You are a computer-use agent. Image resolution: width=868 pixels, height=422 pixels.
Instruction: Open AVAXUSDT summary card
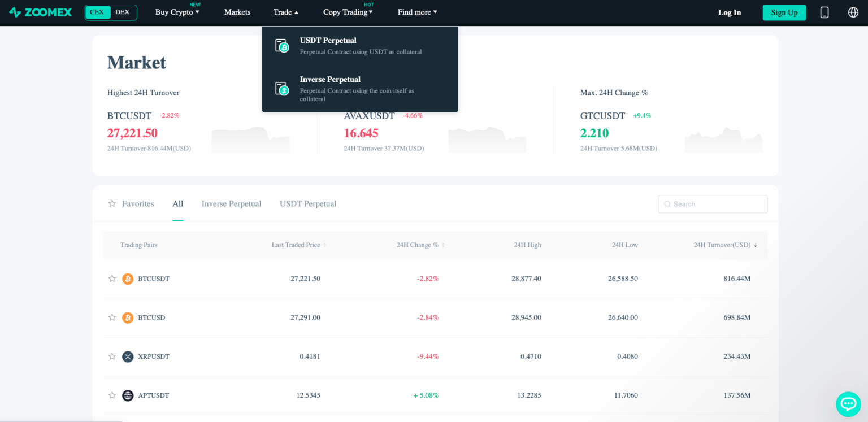click(370, 116)
